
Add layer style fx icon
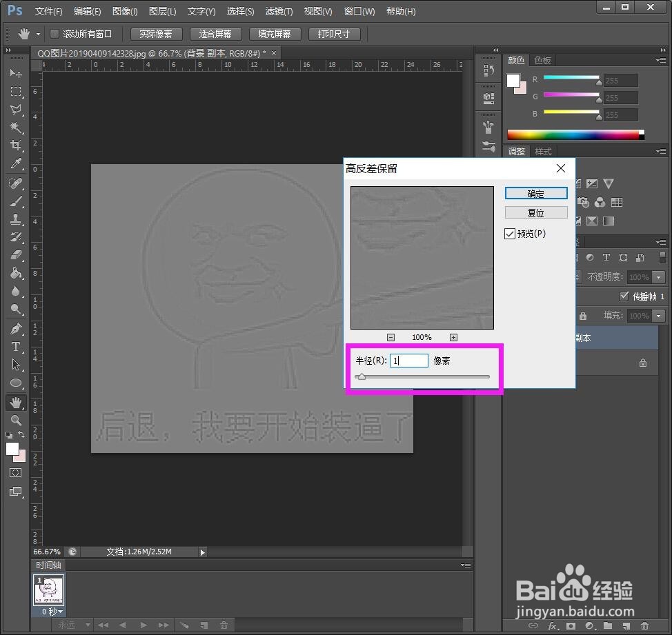553,625
